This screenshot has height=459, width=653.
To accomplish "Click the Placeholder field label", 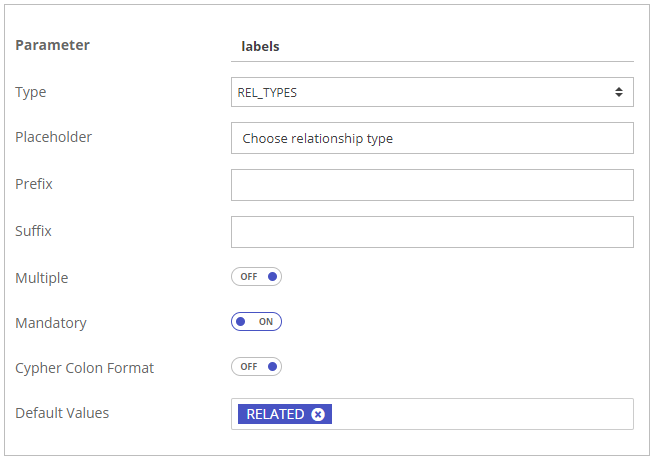I will [x=54, y=137].
